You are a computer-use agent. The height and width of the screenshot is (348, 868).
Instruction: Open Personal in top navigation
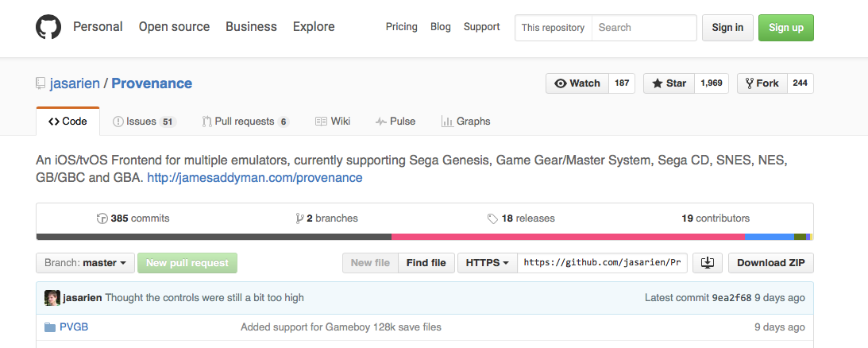98,26
